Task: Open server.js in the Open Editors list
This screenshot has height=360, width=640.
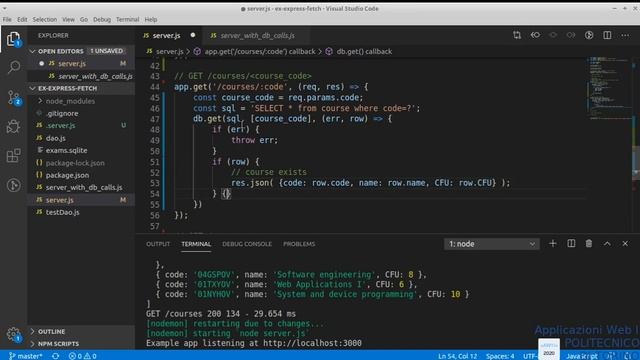Action: coord(72,64)
